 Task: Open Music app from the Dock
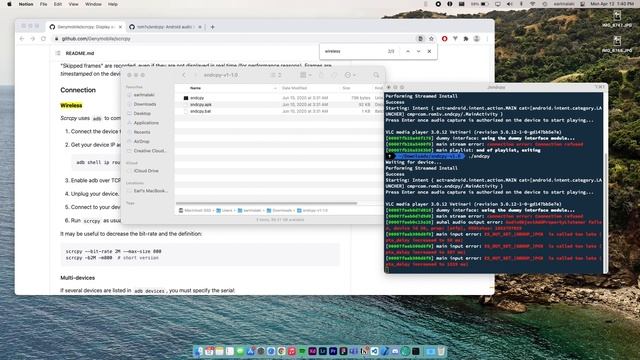[292, 351]
